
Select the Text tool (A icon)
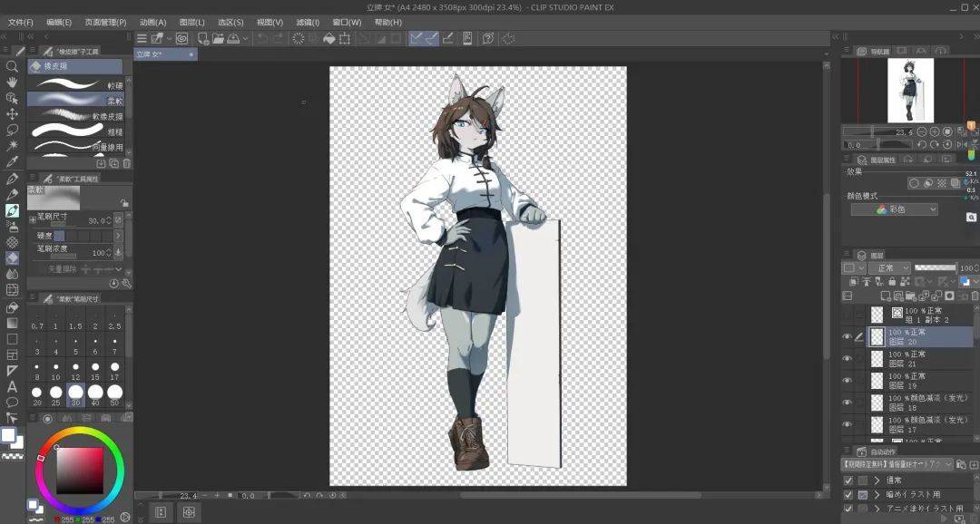point(12,386)
